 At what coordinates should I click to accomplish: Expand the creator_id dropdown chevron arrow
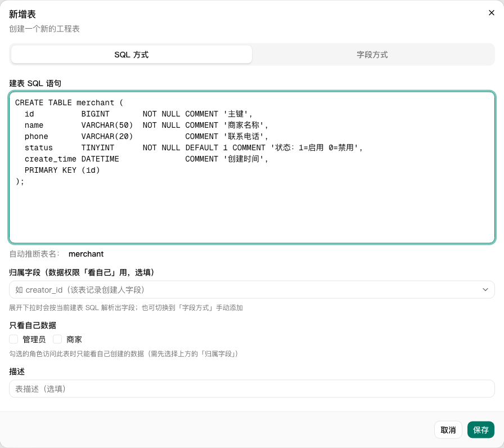click(485, 290)
